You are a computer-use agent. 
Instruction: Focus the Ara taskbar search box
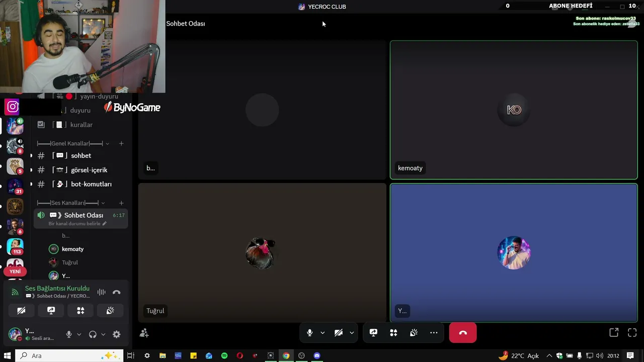click(69, 355)
